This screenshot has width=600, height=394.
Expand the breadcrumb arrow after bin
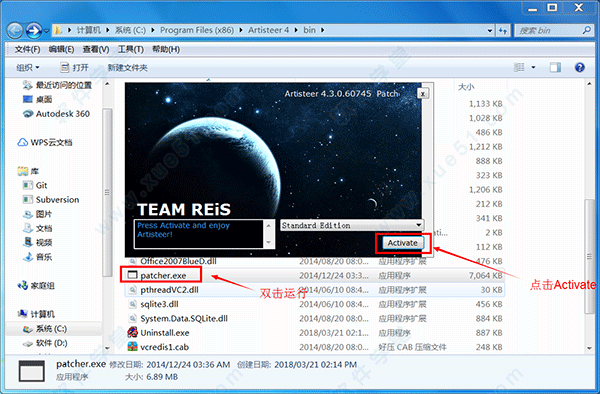pos(323,30)
